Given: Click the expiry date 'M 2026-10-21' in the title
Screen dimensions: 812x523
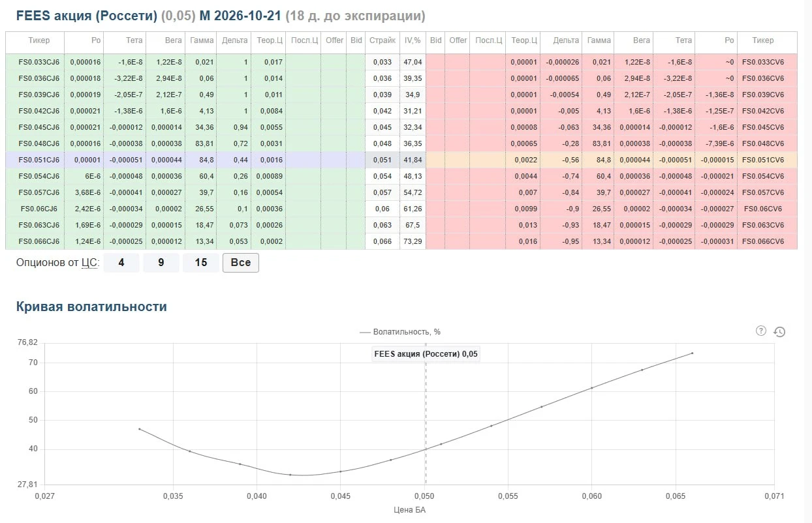Looking at the screenshot, I should point(240,15).
